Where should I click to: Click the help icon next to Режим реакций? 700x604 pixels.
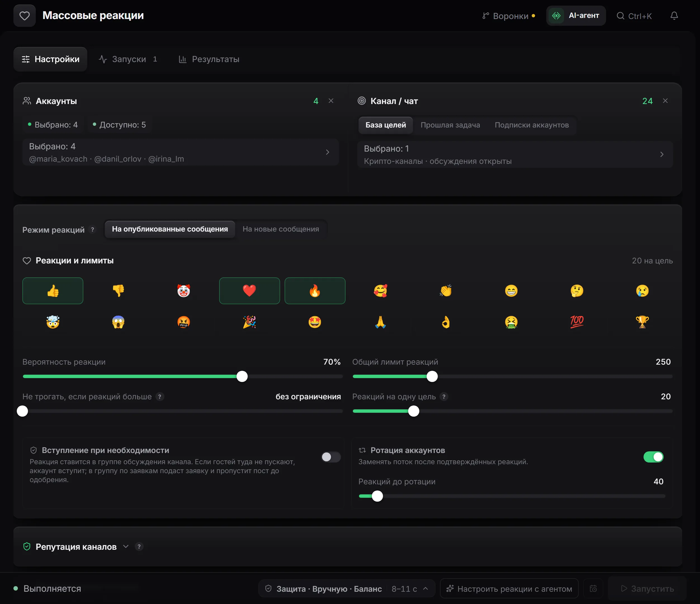pos(92,230)
